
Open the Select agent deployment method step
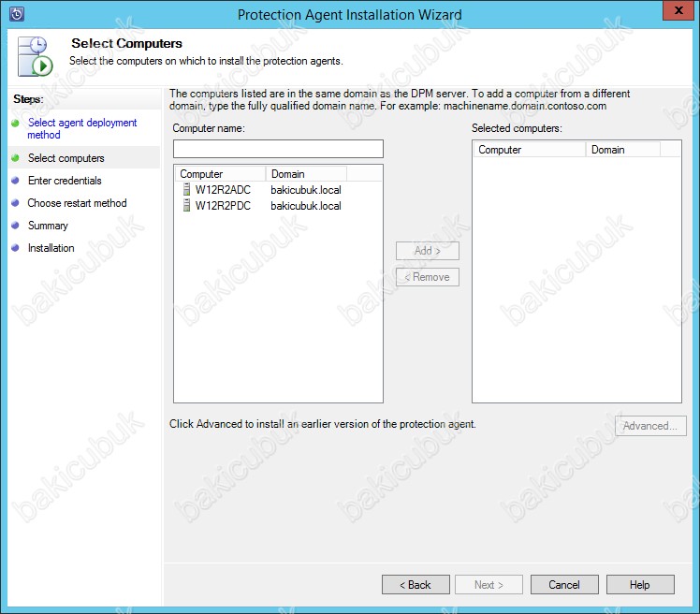tap(82, 128)
